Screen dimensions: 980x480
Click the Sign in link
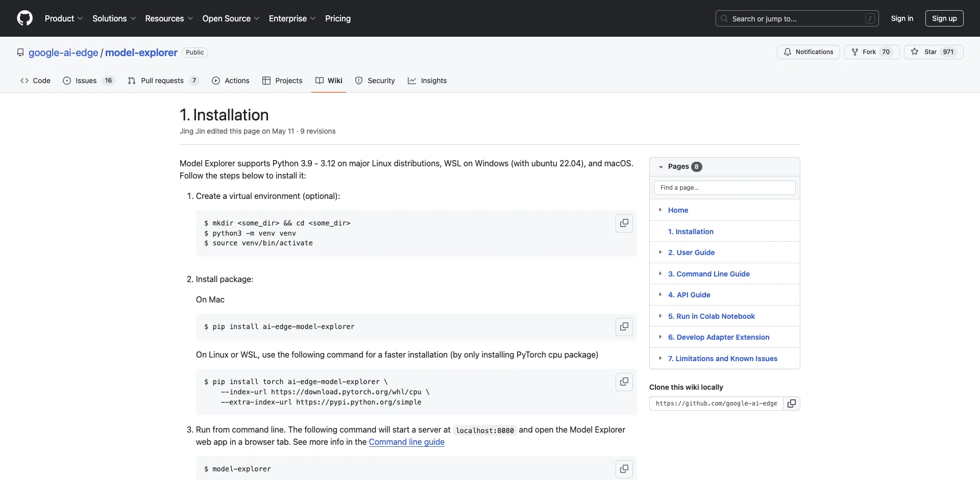tap(902, 18)
